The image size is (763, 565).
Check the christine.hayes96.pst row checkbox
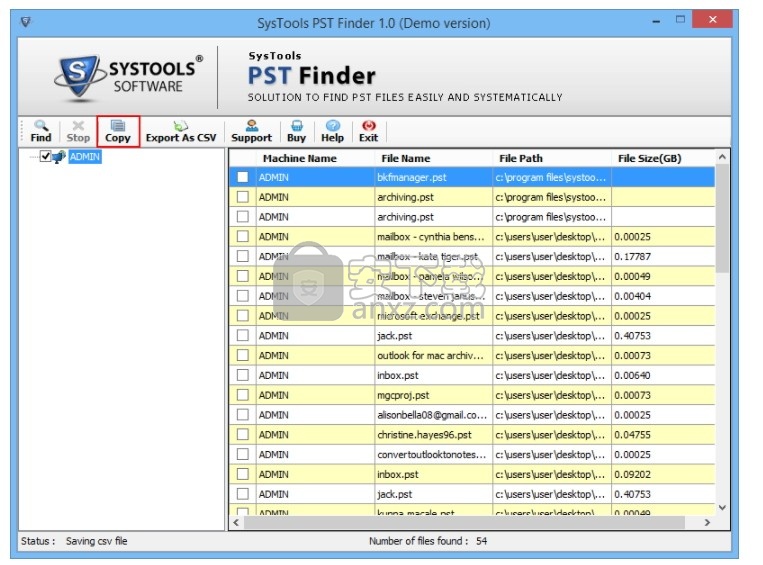point(242,435)
